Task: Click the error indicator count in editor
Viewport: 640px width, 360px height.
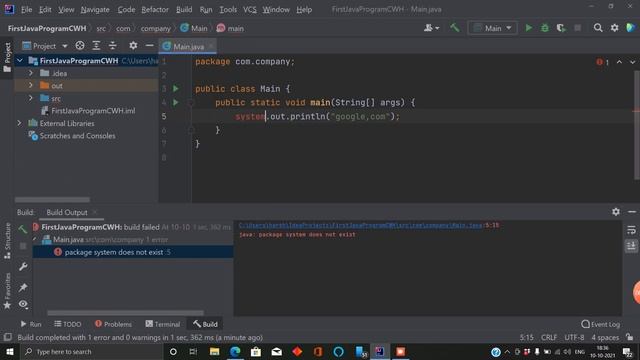Action: point(602,62)
